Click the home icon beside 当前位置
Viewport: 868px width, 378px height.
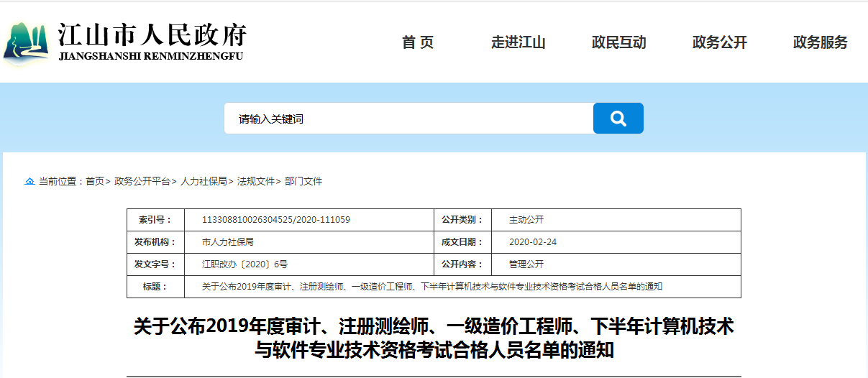click(29, 181)
